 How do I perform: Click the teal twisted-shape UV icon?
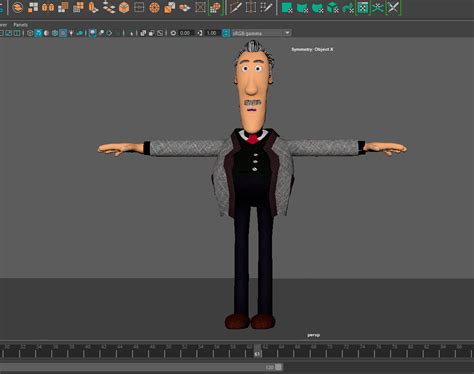(x=348, y=7)
